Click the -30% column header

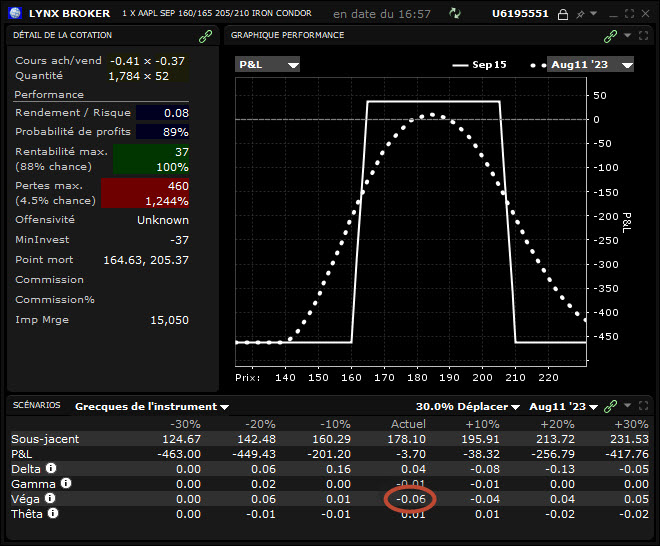point(185,424)
